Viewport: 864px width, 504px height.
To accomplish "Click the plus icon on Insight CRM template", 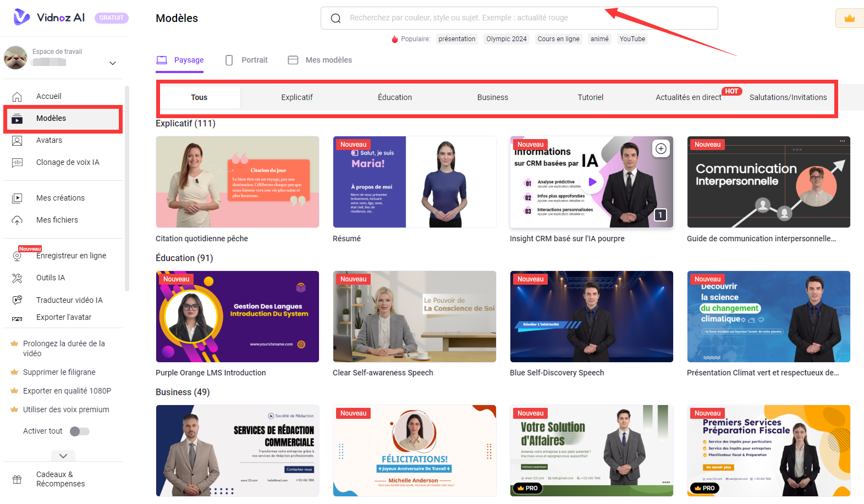I will click(x=661, y=148).
